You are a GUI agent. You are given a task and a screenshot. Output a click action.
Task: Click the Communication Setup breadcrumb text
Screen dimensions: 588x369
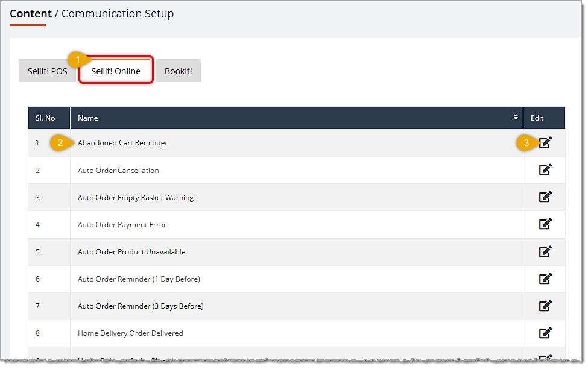pyautogui.click(x=118, y=13)
